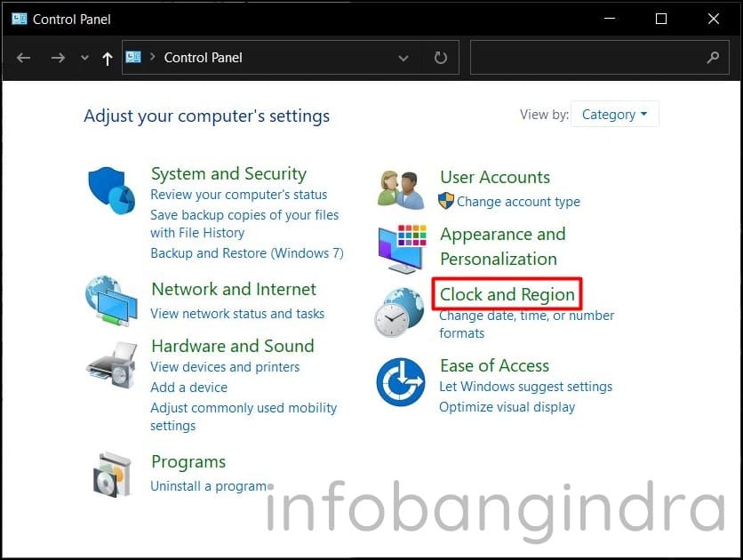This screenshot has width=743, height=560.
Task: Refresh the Control Panel view
Action: coord(441,58)
